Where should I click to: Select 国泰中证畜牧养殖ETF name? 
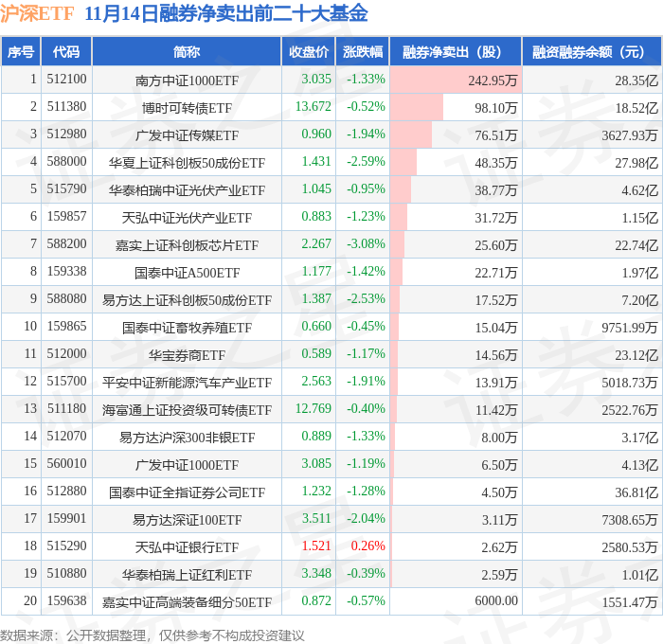pos(187,328)
